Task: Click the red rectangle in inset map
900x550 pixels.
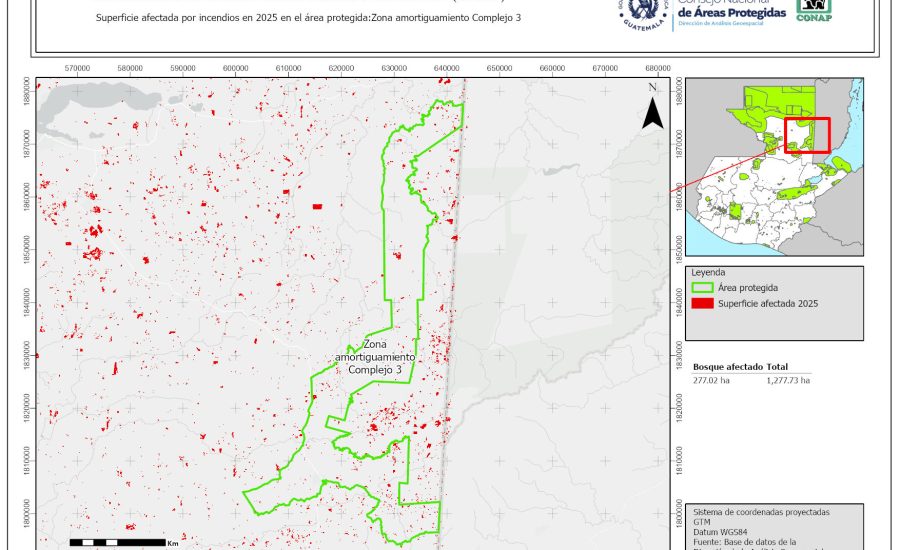Action: click(x=807, y=135)
